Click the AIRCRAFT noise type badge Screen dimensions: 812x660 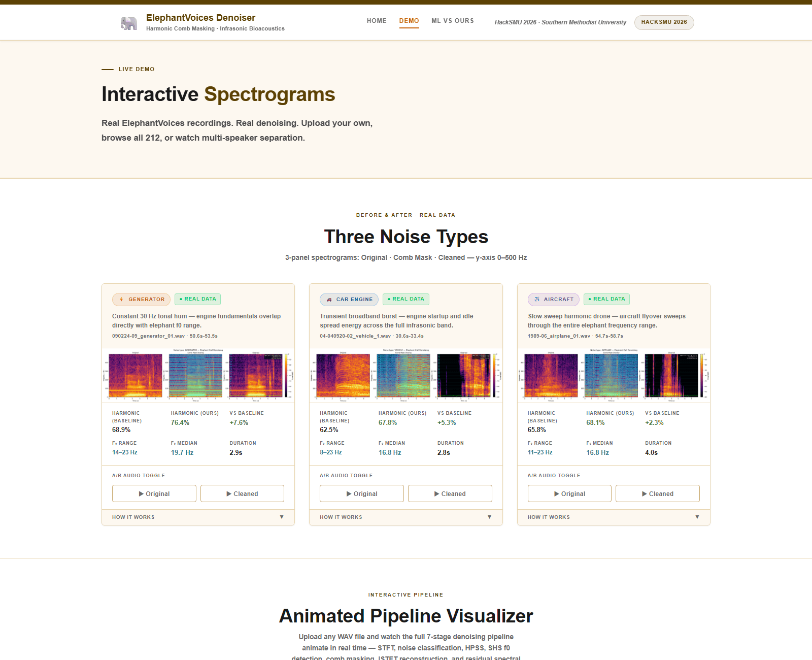coord(554,300)
